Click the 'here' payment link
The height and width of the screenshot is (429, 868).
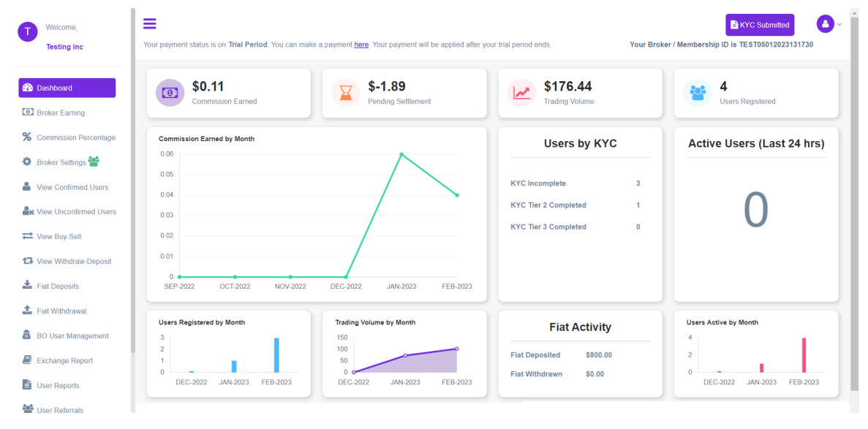pos(361,45)
